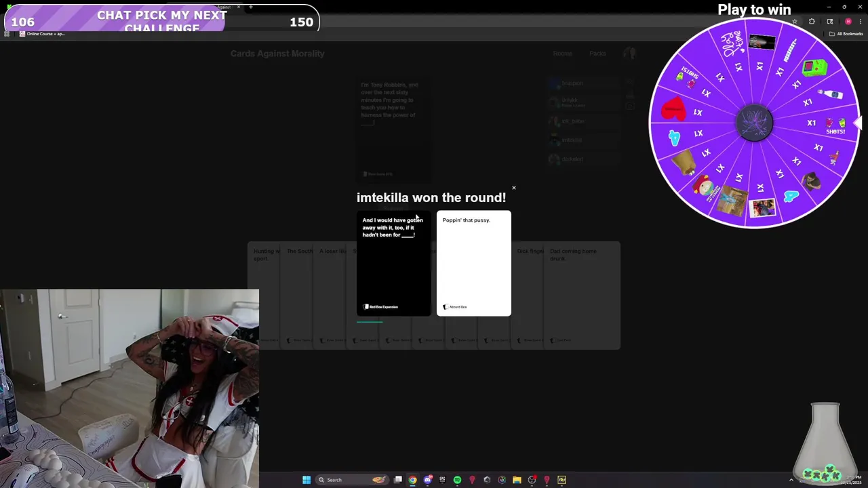Screen dimensions: 868x488
Task: Open the Chrome three-dot menu
Action: 861,21
